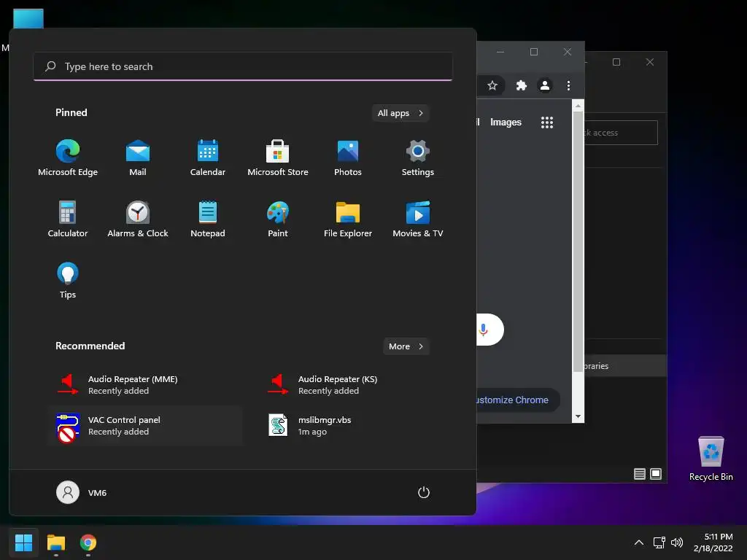Open the Calendar app
747x560 pixels.
[208, 158]
